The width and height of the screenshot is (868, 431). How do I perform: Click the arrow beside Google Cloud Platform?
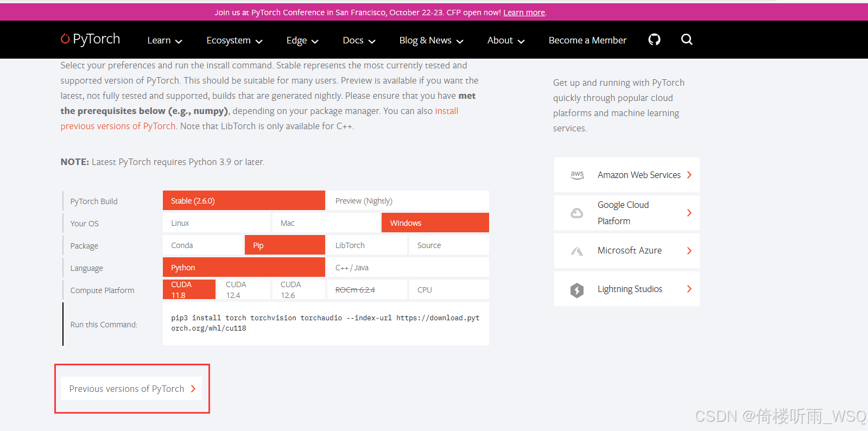(689, 213)
